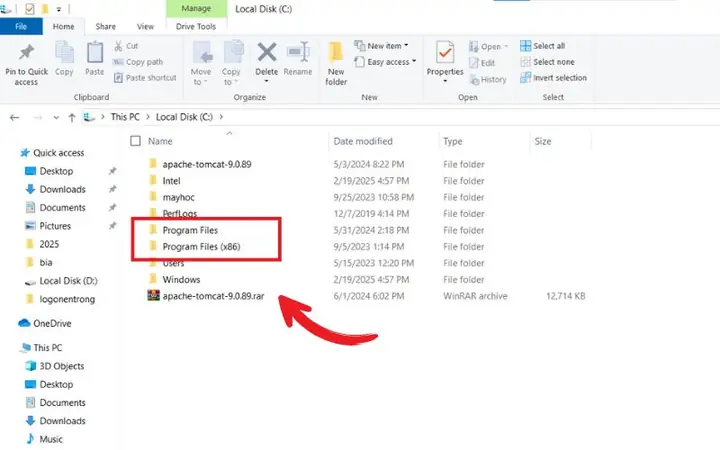Image resolution: width=720 pixels, height=450 pixels.
Task: Click the Copy to icon
Action: coord(233,53)
